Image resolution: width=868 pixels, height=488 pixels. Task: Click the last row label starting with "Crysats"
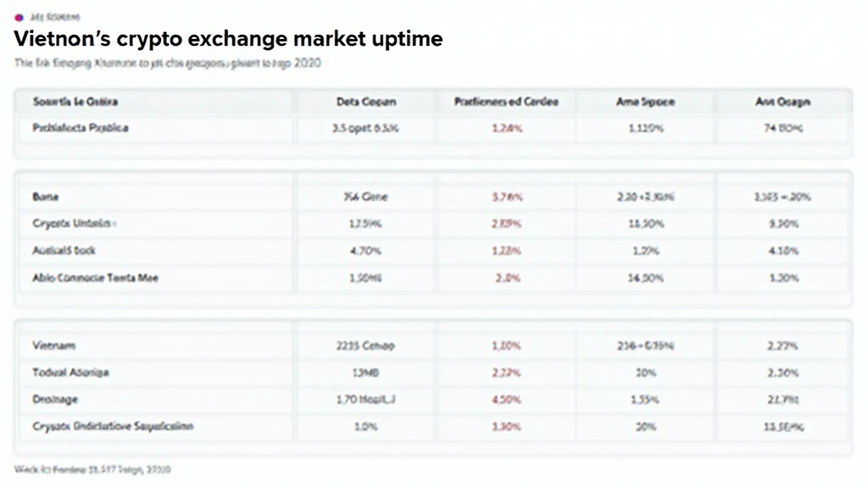pyautogui.click(x=113, y=426)
